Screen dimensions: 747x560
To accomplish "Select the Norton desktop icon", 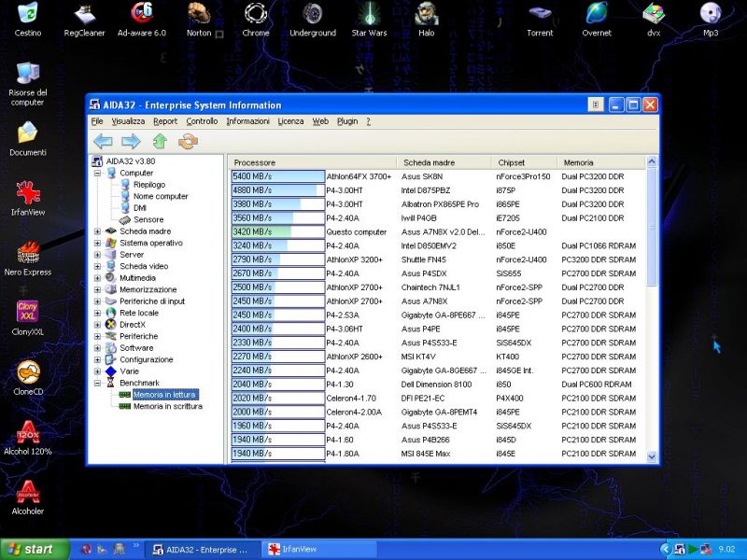I will [x=199, y=20].
